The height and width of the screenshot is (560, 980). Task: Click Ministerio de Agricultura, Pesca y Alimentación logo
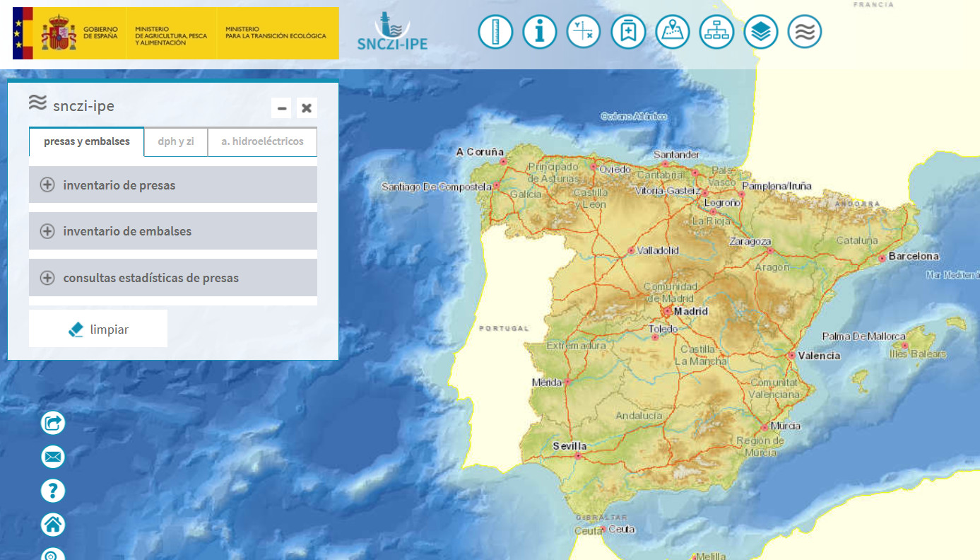click(171, 36)
